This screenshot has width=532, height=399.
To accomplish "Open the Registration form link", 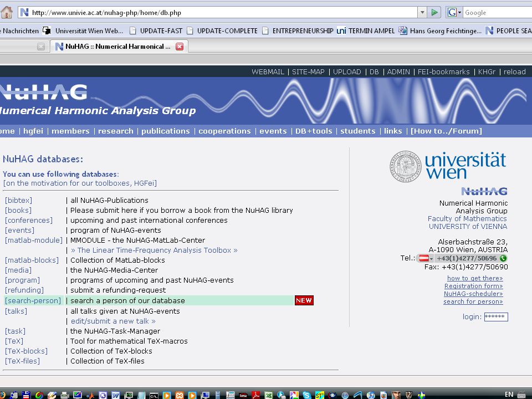I will 474,286.
